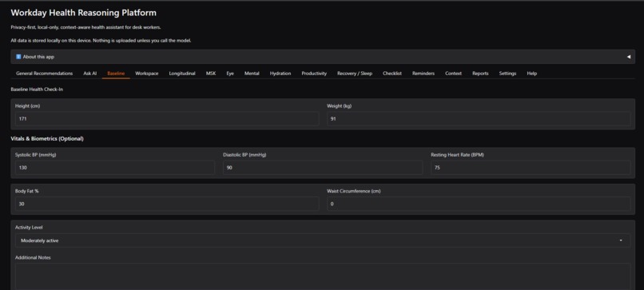This screenshot has width=644, height=290.
Task: Click the Workday Health Reasoning Platform title
Action: click(83, 13)
